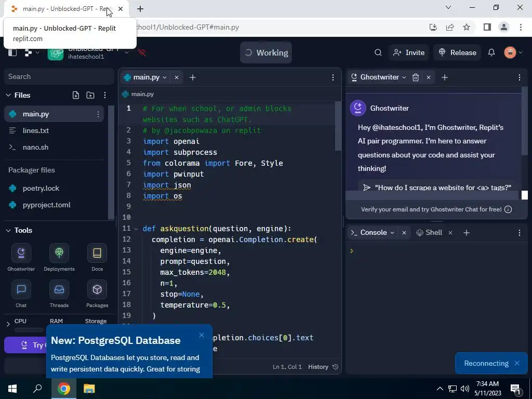Screen dimensions: 532x399
Task: Open the Ghostwriter pane options menu
Action: pyautogui.click(x=520, y=77)
